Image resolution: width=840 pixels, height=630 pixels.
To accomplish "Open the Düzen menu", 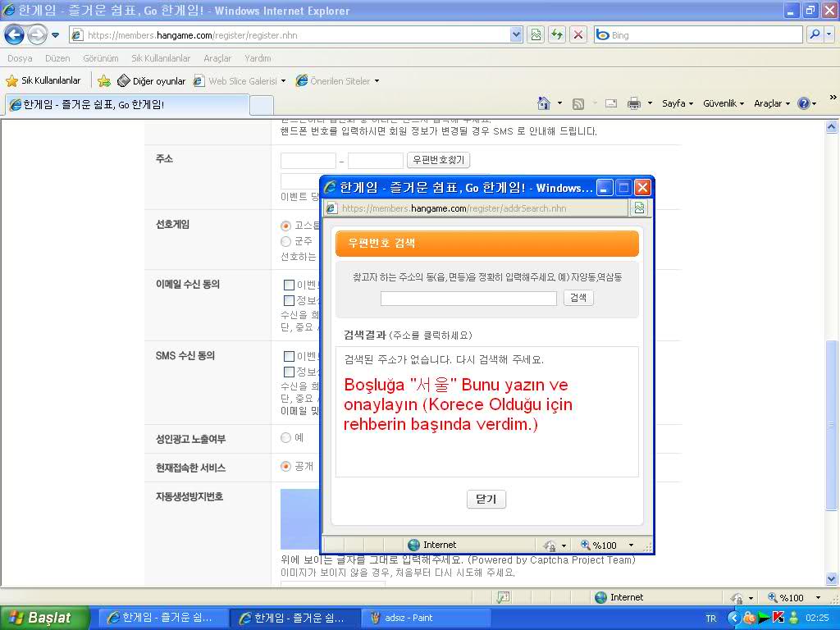I will [57, 58].
